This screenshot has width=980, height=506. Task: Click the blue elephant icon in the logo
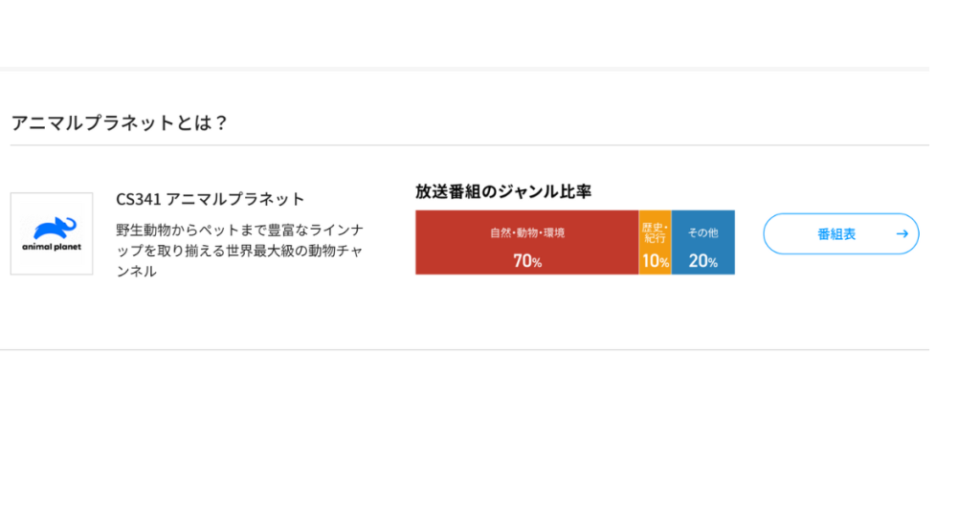point(55,227)
